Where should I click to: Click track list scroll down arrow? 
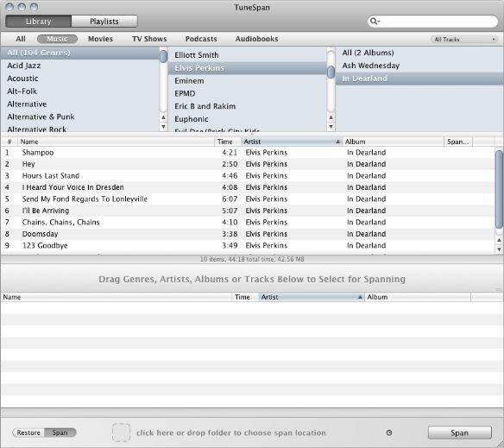(499, 249)
